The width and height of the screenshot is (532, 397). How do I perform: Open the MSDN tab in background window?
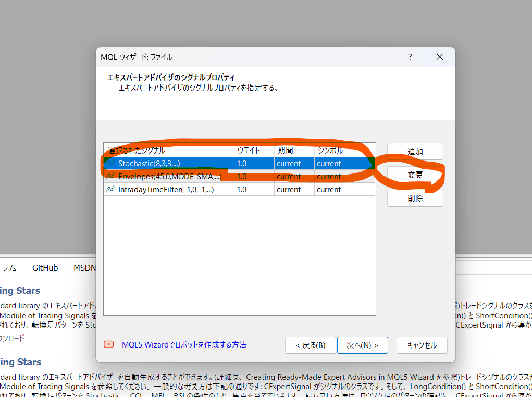tap(85, 268)
